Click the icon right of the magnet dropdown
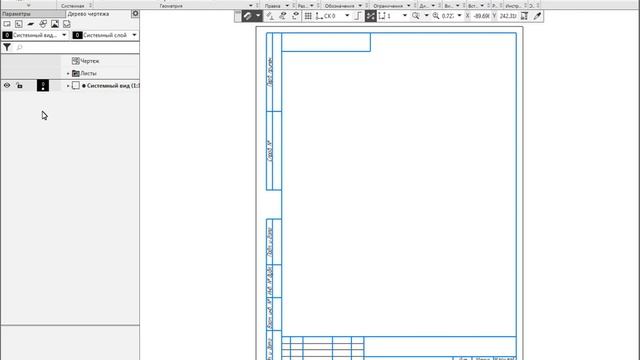Screen dimensions: 640x360 270,16
